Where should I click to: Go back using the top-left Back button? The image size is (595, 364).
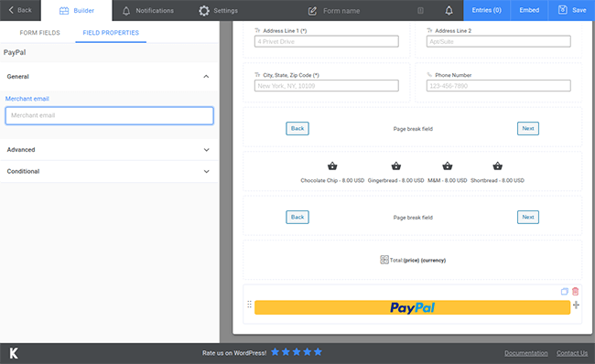coord(20,10)
